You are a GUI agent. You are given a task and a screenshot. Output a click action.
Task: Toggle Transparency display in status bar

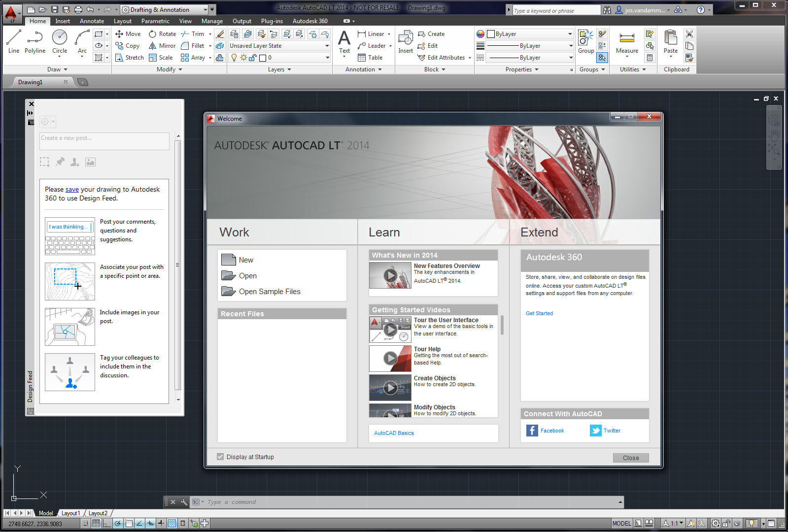(172, 523)
